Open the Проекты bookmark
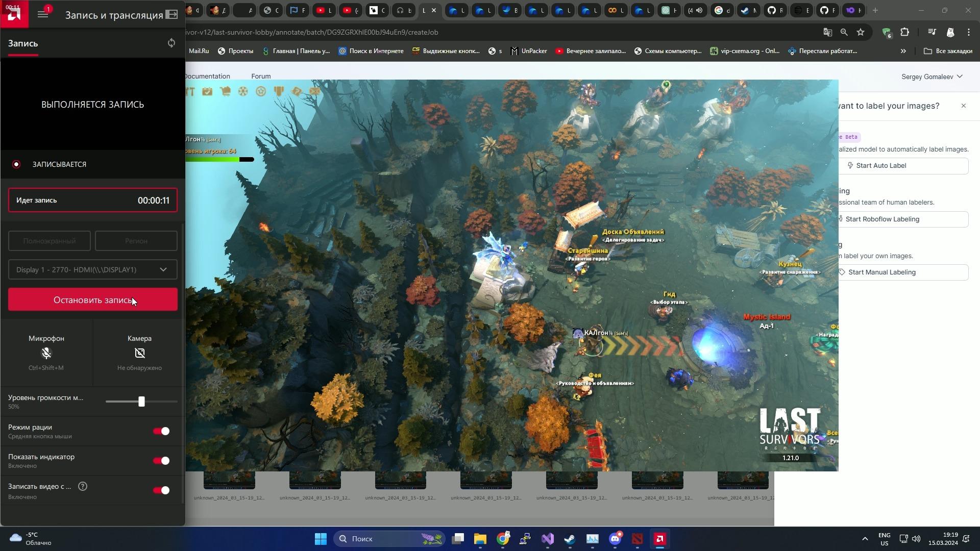Viewport: 980px width, 551px height. pyautogui.click(x=235, y=51)
